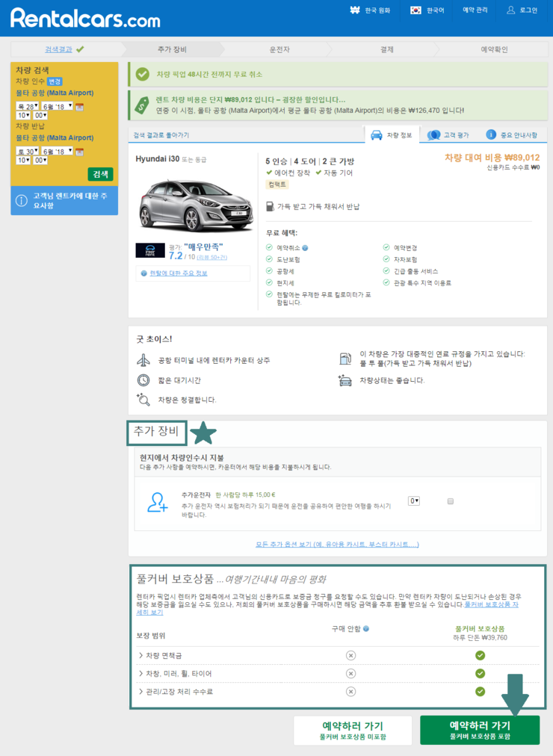Image resolution: width=553 pixels, height=756 pixels.
Task: Click the green 검색 button
Action: pos(100,174)
